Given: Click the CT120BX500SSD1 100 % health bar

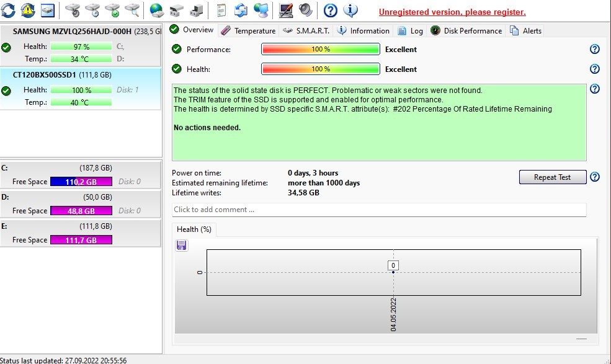Looking at the screenshot, I should coord(81,90).
